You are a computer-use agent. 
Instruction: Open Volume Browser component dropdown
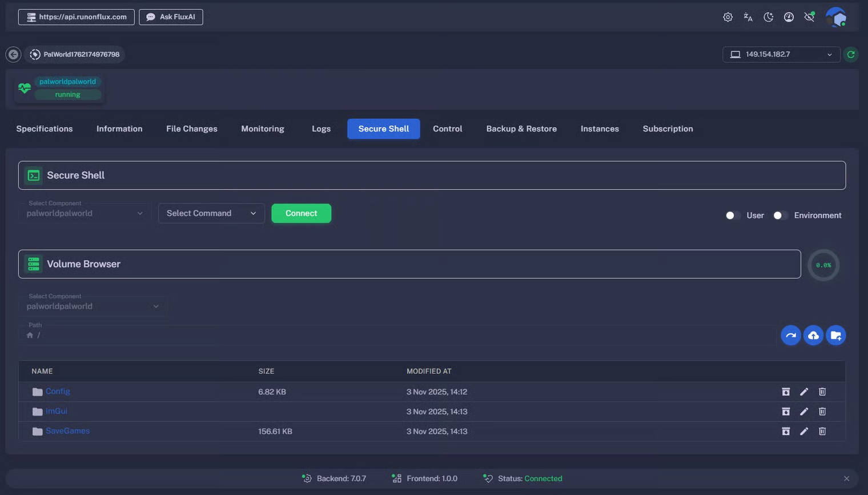click(x=93, y=306)
